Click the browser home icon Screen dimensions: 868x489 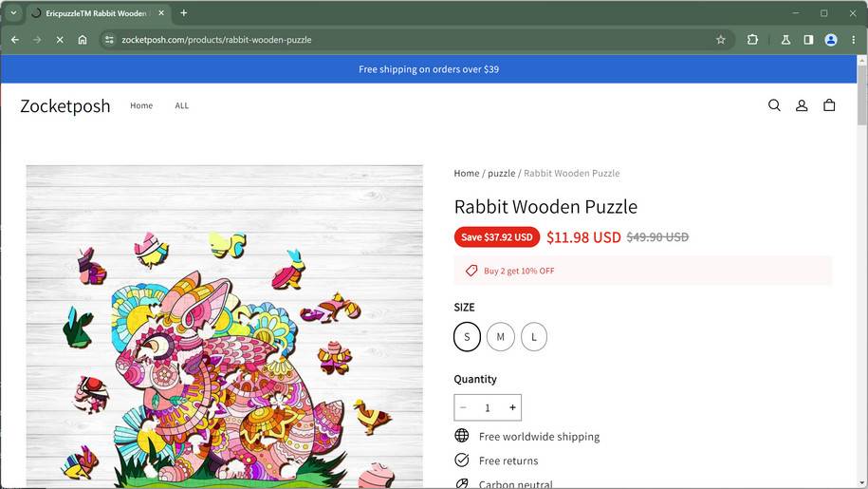(x=83, y=40)
